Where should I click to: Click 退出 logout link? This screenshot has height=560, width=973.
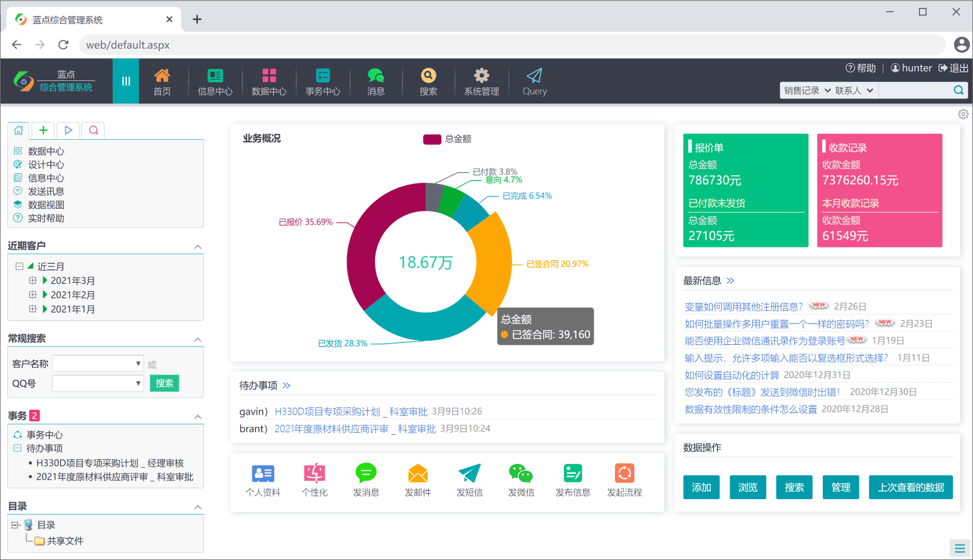click(x=954, y=68)
